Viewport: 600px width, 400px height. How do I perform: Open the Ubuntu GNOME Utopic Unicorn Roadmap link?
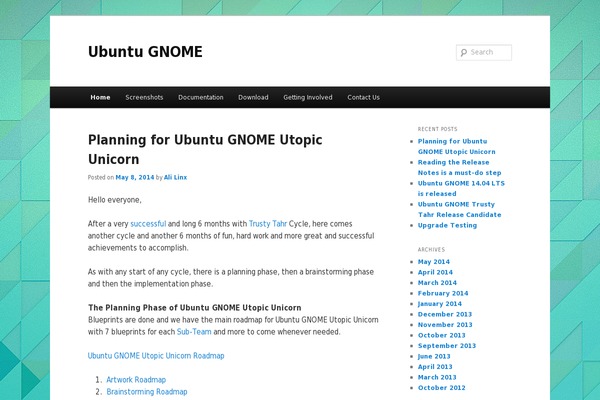[x=156, y=356]
